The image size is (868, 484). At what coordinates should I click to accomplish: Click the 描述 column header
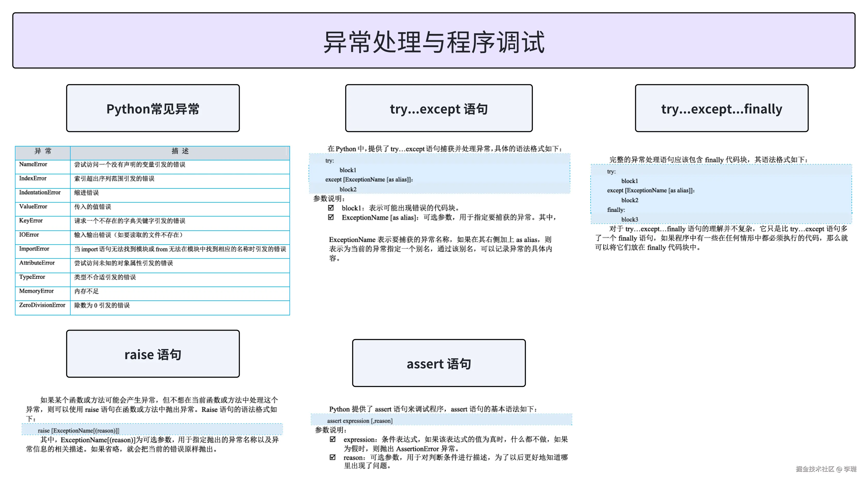click(180, 151)
